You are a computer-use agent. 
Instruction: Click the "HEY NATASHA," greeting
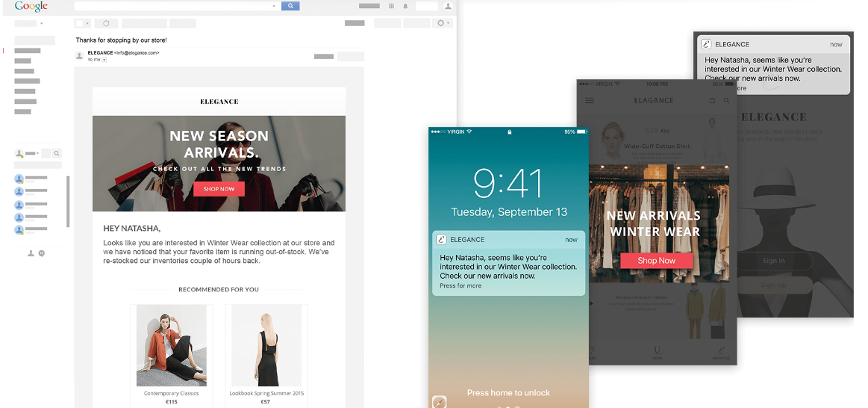(x=132, y=229)
